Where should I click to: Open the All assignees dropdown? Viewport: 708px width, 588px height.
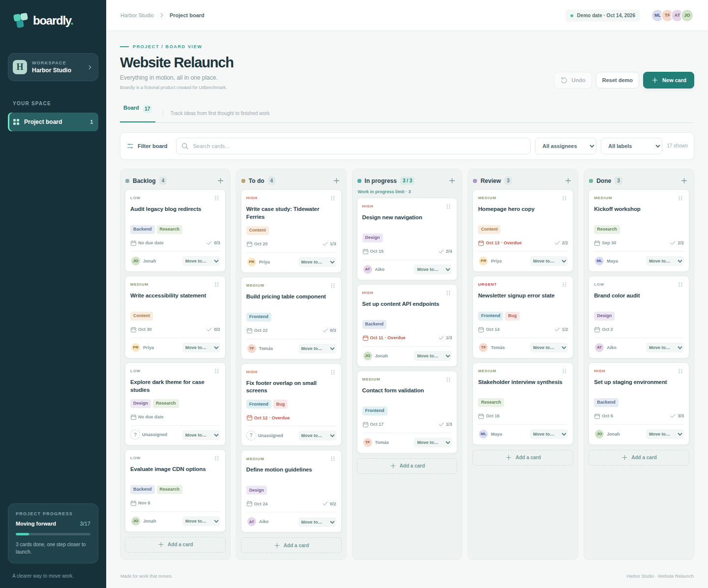coord(566,146)
